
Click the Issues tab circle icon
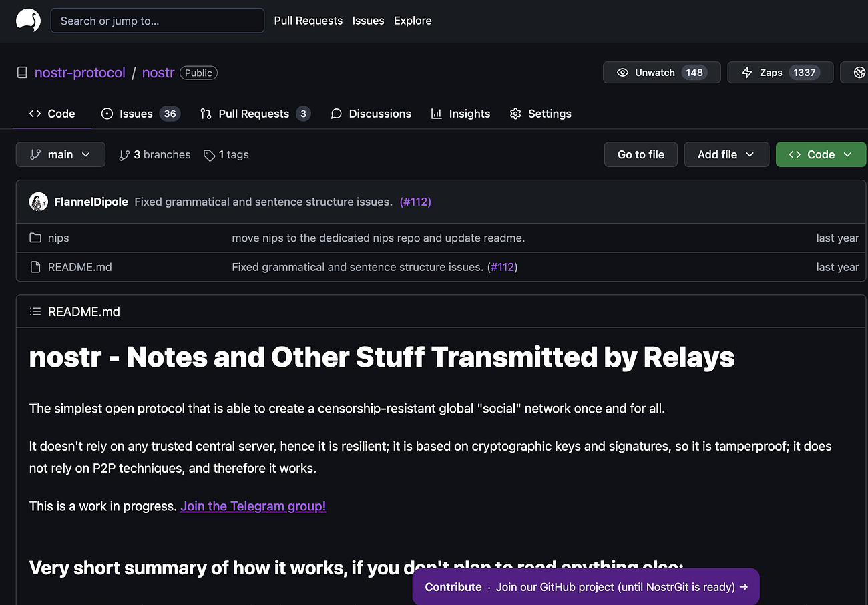tap(107, 114)
